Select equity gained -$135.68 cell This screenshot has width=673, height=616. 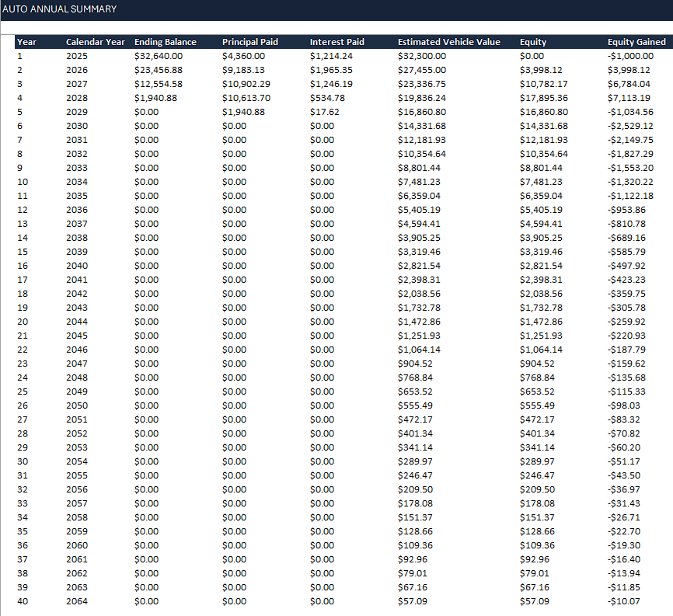coord(626,378)
